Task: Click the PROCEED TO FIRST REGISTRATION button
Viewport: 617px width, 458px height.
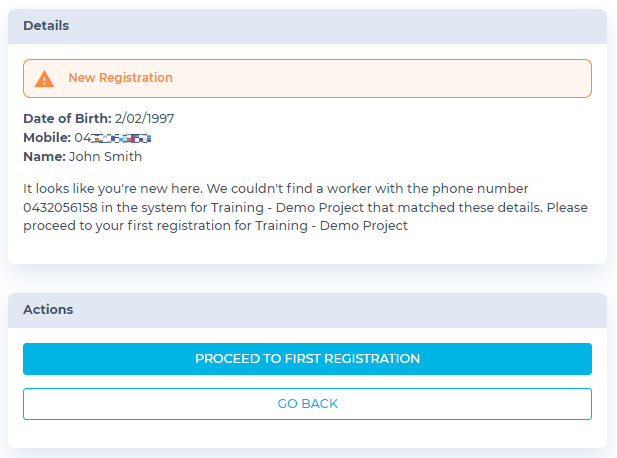Action: point(307,359)
